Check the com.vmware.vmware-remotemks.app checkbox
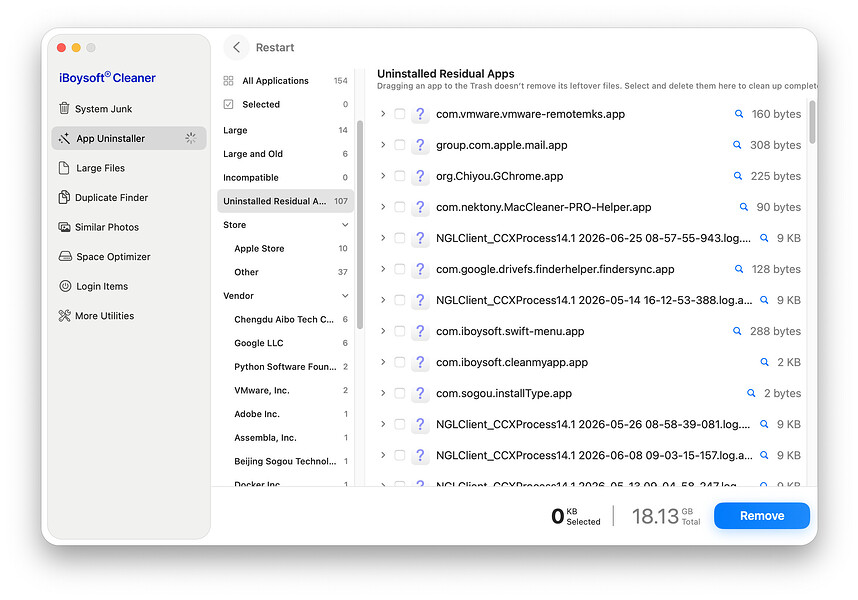Image resolution: width=858 pixels, height=600 pixels. pos(400,114)
